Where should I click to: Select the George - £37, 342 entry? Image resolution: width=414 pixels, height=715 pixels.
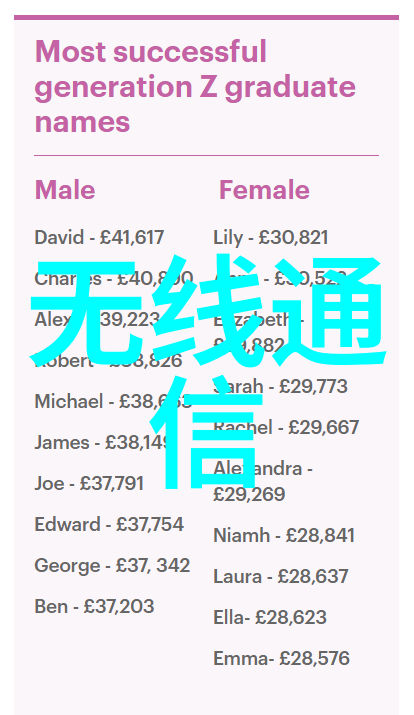(x=113, y=565)
